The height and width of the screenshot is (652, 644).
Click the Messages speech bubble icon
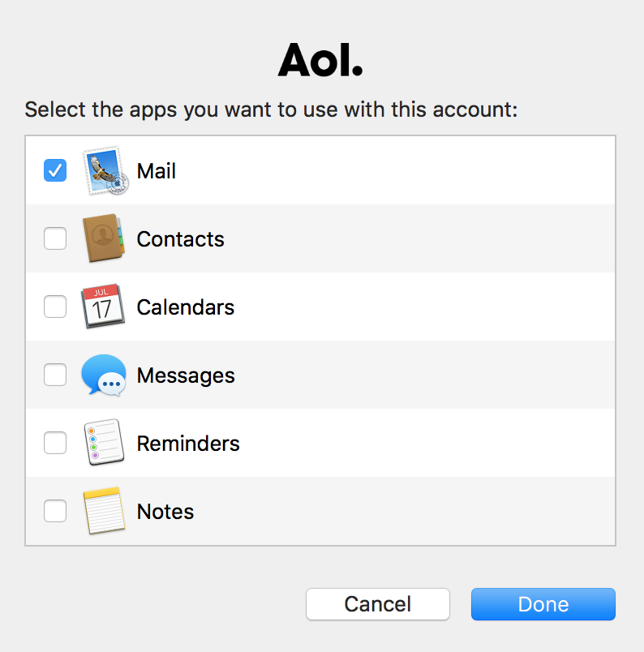103,375
